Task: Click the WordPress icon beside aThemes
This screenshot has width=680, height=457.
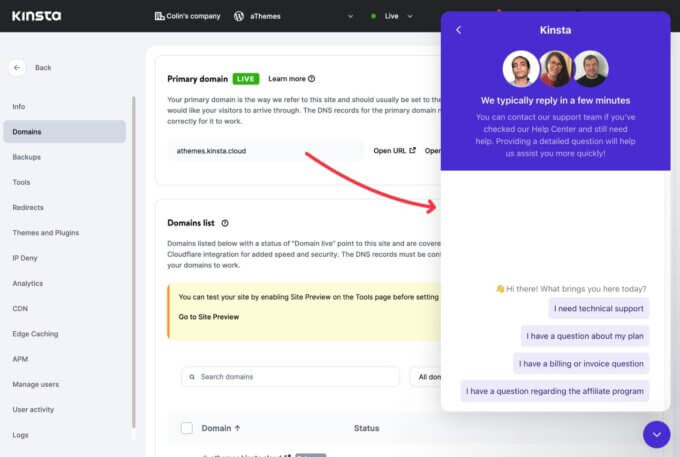Action: (239, 16)
